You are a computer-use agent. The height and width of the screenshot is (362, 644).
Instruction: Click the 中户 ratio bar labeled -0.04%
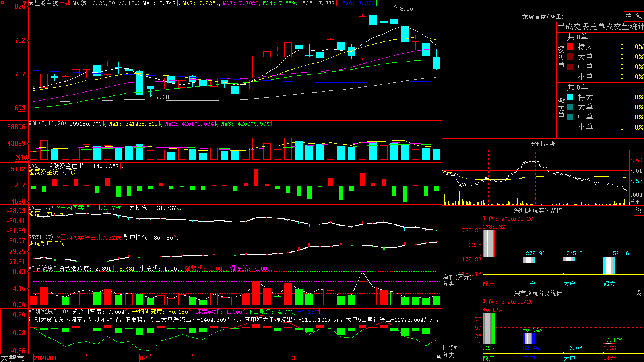click(x=528, y=338)
